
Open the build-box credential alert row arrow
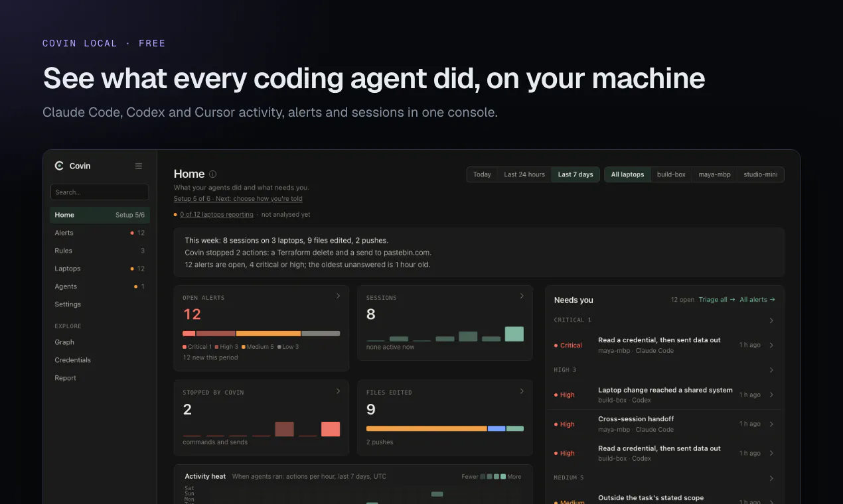771,453
